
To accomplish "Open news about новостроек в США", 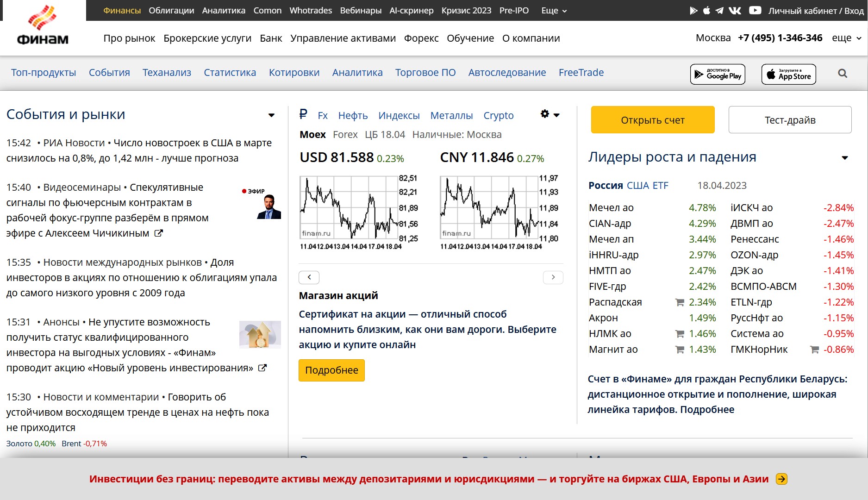I will coord(139,150).
